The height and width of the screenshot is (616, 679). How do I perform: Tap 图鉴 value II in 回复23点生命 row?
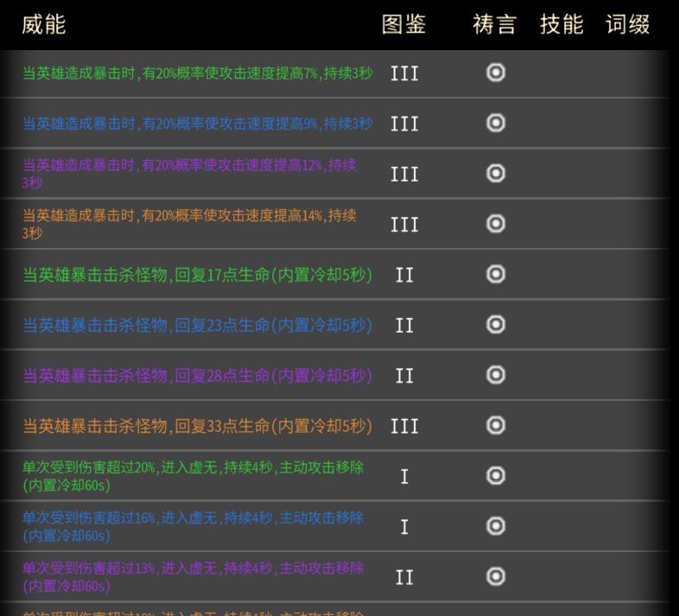[x=404, y=326]
